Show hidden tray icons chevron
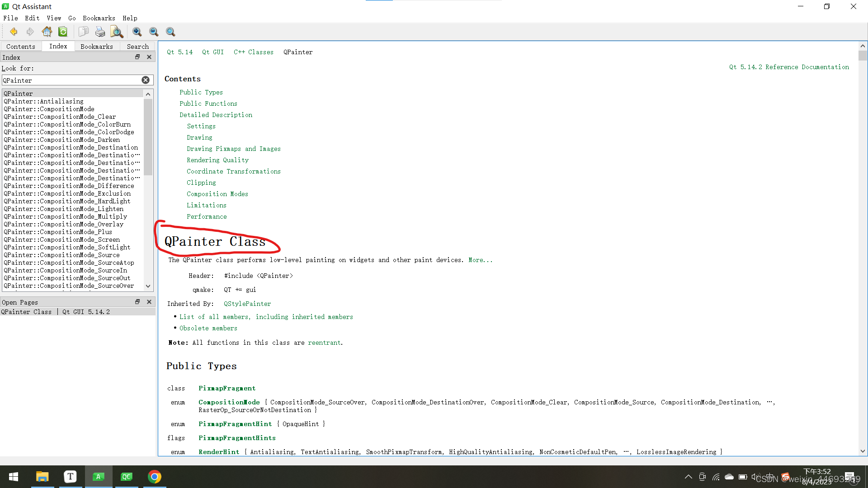868x488 pixels. [689, 477]
